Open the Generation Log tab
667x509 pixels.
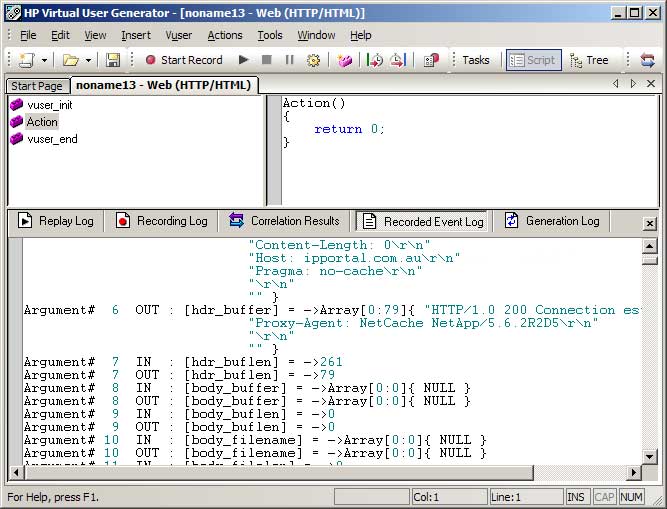pos(552,221)
